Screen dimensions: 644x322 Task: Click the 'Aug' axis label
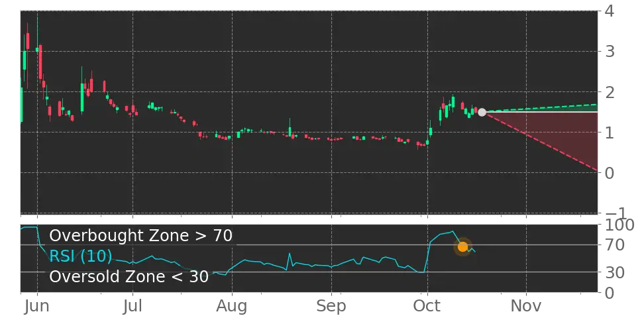click(232, 306)
